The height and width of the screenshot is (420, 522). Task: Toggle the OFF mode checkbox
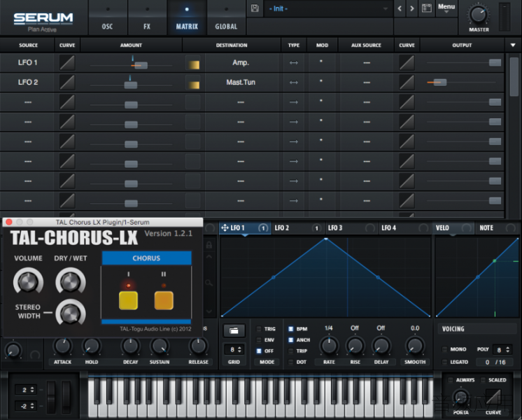click(x=259, y=351)
